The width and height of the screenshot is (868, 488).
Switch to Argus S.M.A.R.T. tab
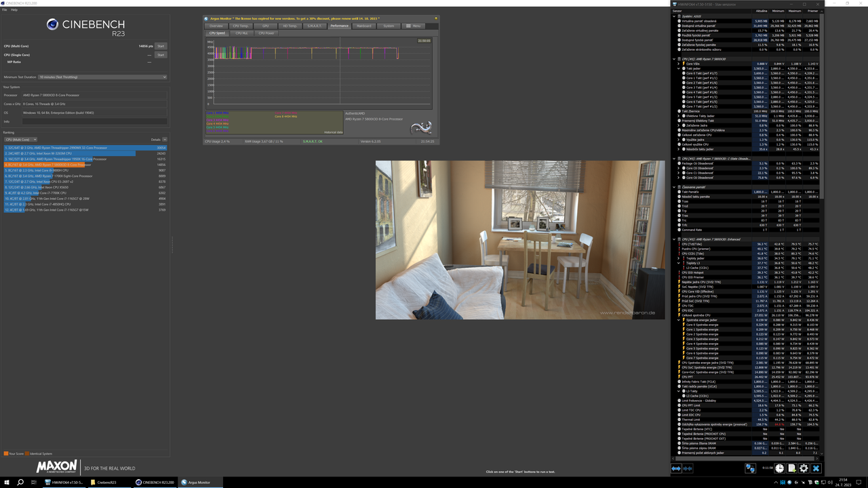tap(315, 26)
